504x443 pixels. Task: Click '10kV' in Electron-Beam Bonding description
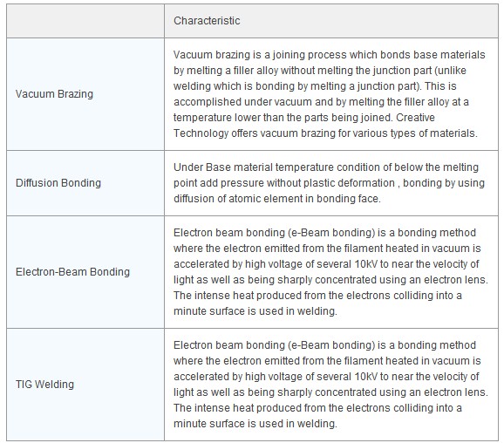coord(365,264)
